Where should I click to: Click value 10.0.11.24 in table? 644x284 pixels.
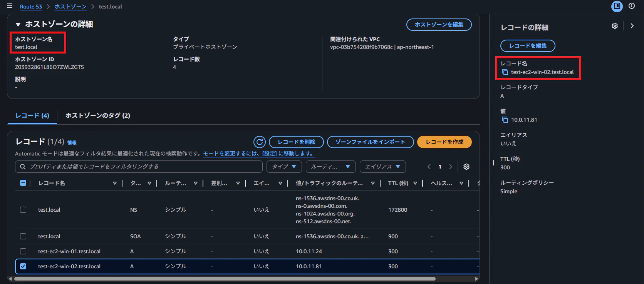pos(309,251)
